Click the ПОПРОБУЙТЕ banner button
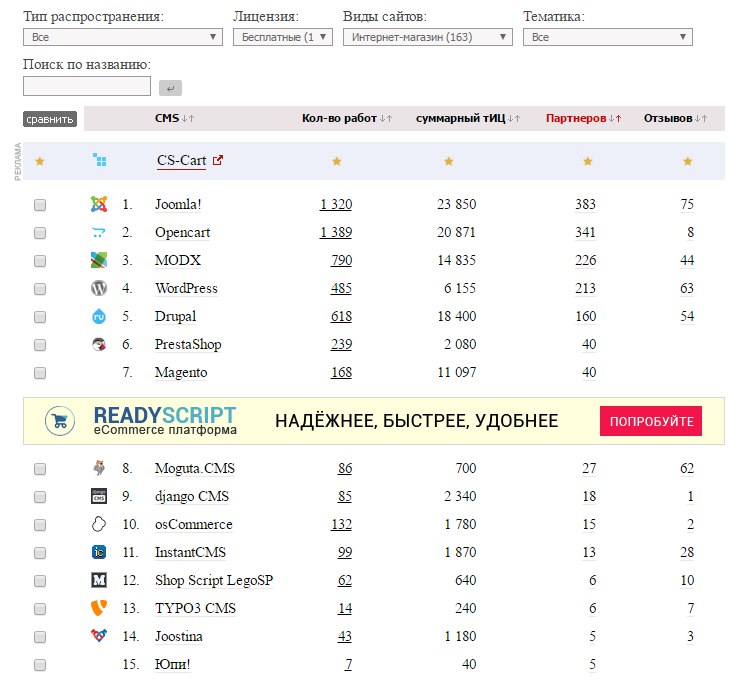The height and width of the screenshot is (683, 729). click(x=651, y=421)
